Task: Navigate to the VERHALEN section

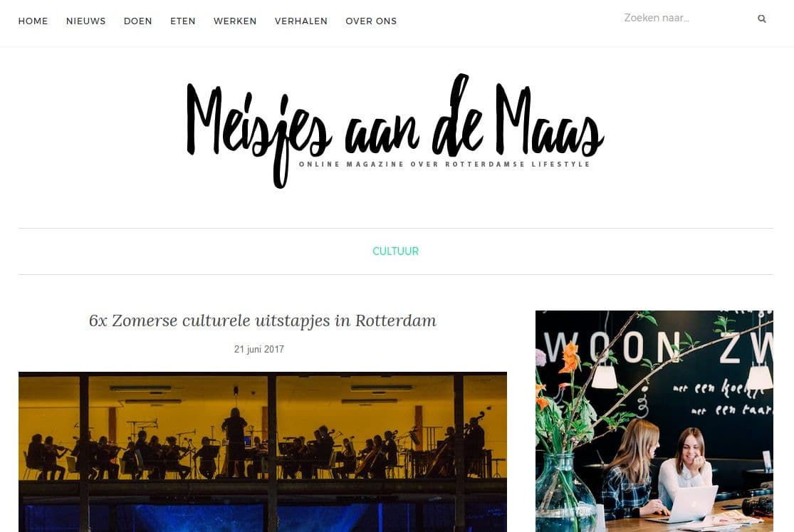Action: coord(301,21)
